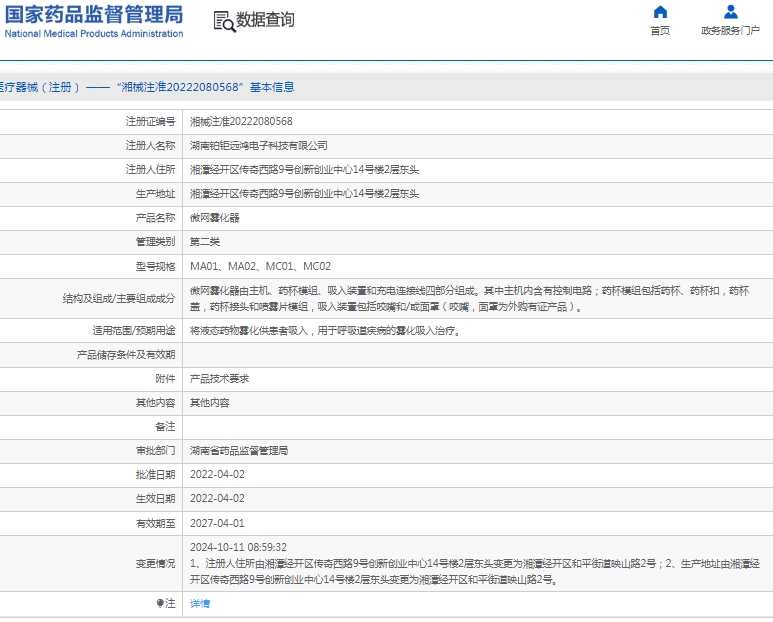
Task: Click the 有效期至 row label
Action: tap(156, 523)
